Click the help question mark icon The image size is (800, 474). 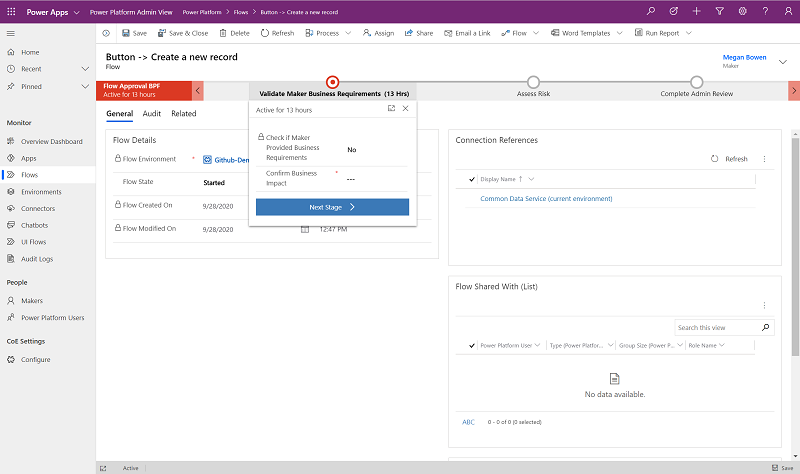click(765, 11)
